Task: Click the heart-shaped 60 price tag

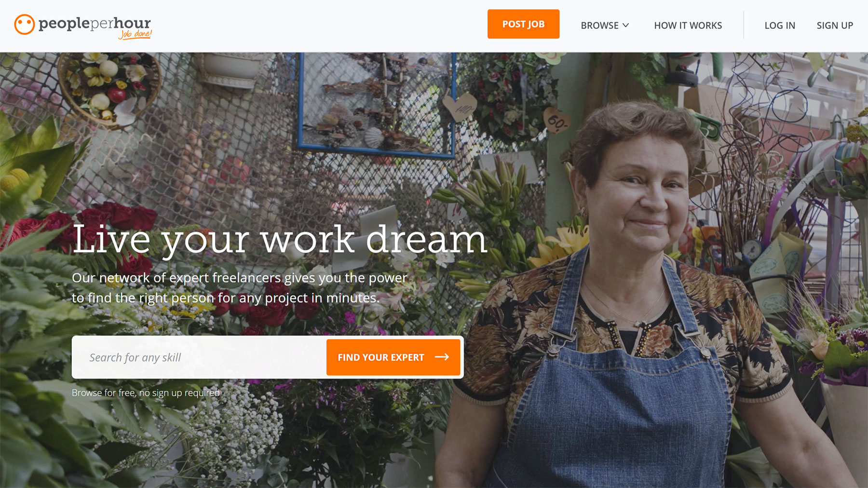Action: (556, 121)
